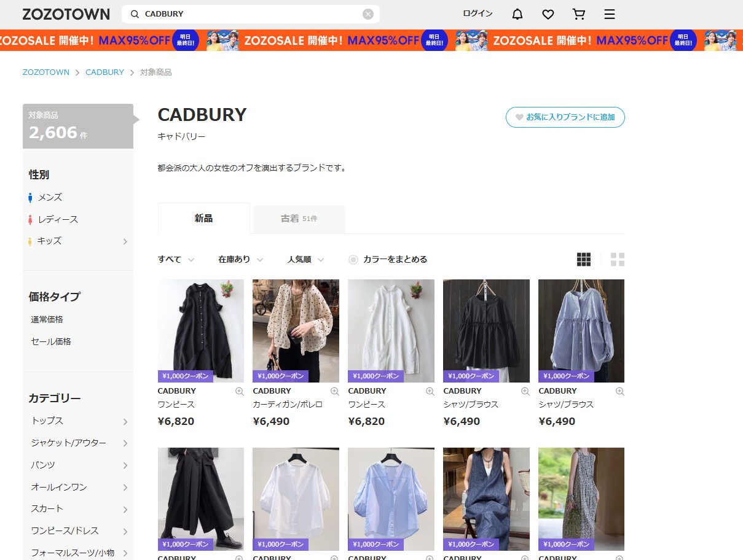Zoom icon for カーディガン/ボレロ item

tap(335, 391)
